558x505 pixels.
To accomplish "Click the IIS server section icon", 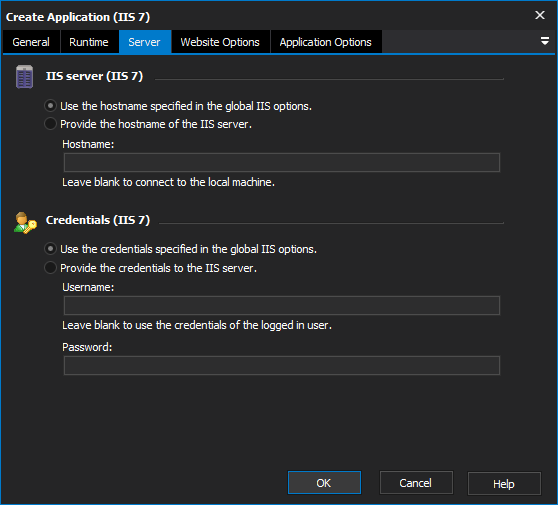I will click(x=24, y=77).
